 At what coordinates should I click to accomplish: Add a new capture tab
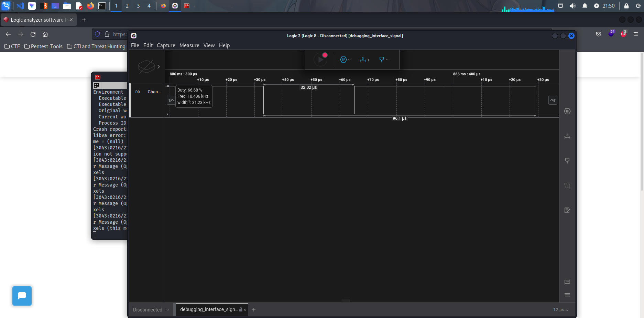tap(254, 310)
